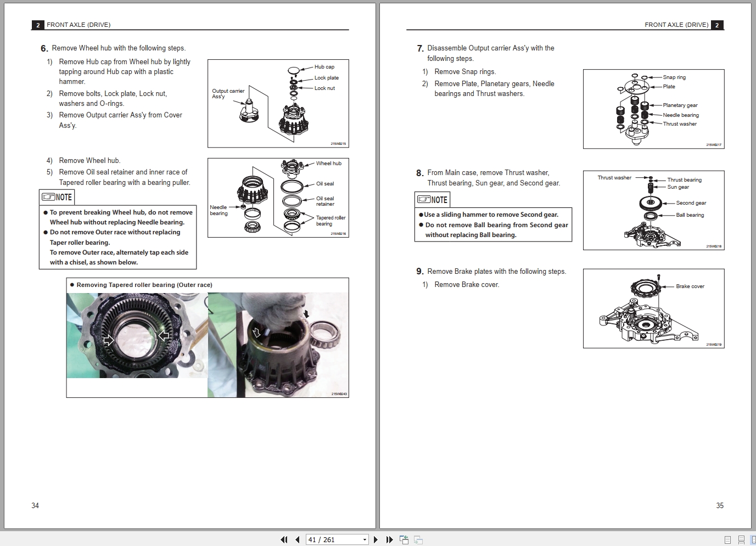The height and width of the screenshot is (546, 756).
Task: Click the 'Second gear' diagram label
Action: coord(691,203)
